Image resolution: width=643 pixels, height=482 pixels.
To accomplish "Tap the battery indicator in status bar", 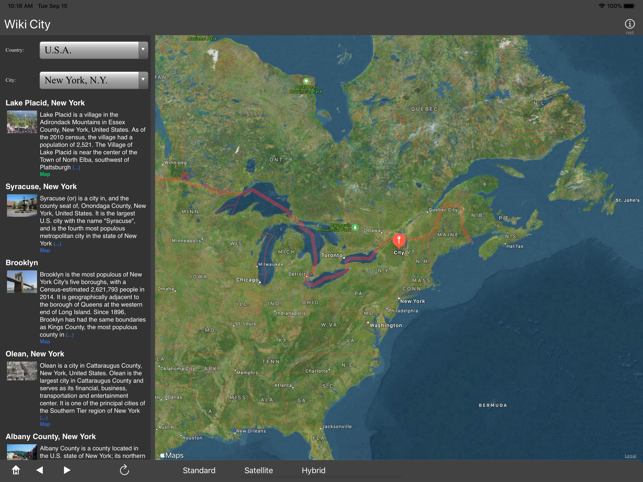I will point(629,5).
